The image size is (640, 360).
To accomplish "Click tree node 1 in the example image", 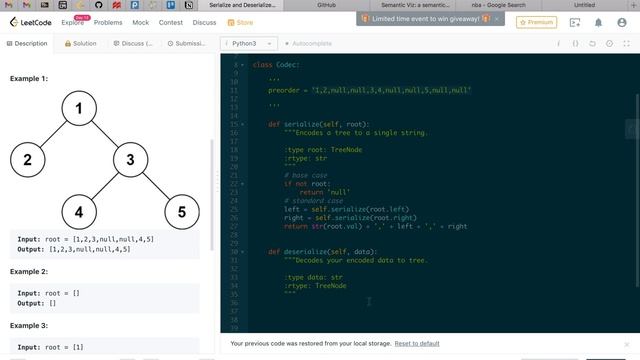I will click(79, 108).
